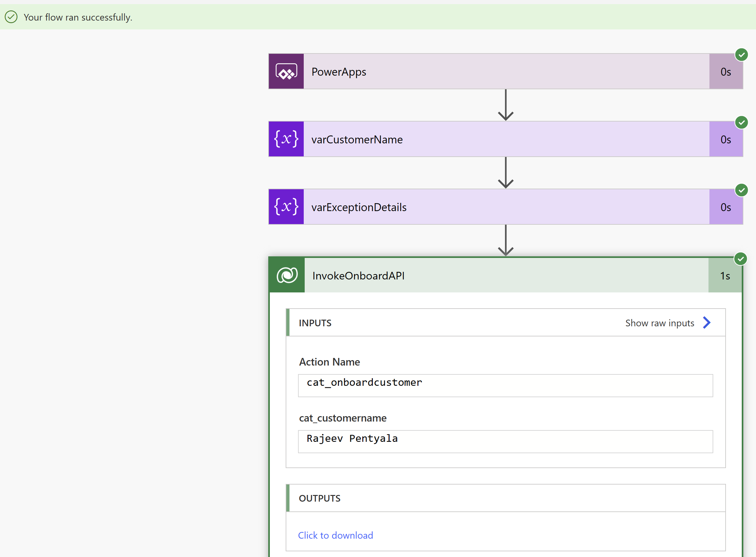This screenshot has height=557, width=756.
Task: Click the flow ran successfully banner icon
Action: point(11,17)
